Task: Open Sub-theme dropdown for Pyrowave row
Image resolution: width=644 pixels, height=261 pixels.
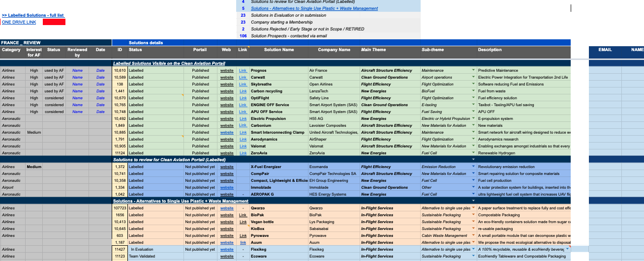Action: pyautogui.click(x=473, y=235)
